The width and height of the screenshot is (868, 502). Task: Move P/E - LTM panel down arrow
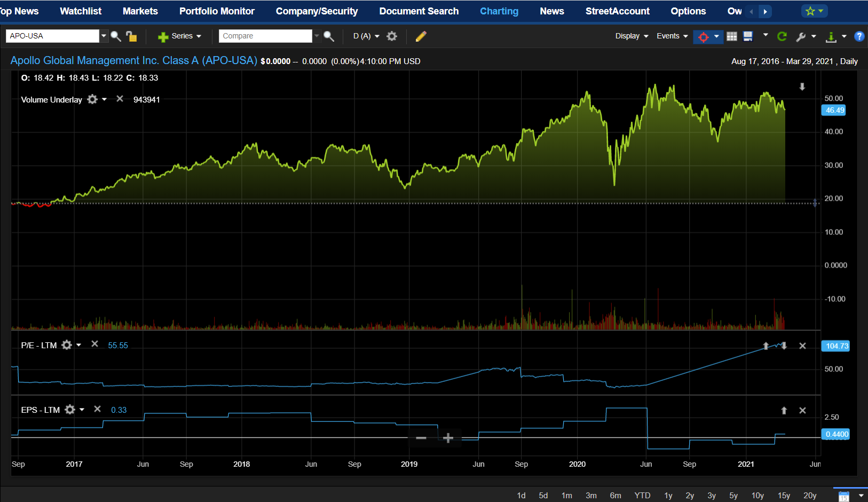click(784, 346)
